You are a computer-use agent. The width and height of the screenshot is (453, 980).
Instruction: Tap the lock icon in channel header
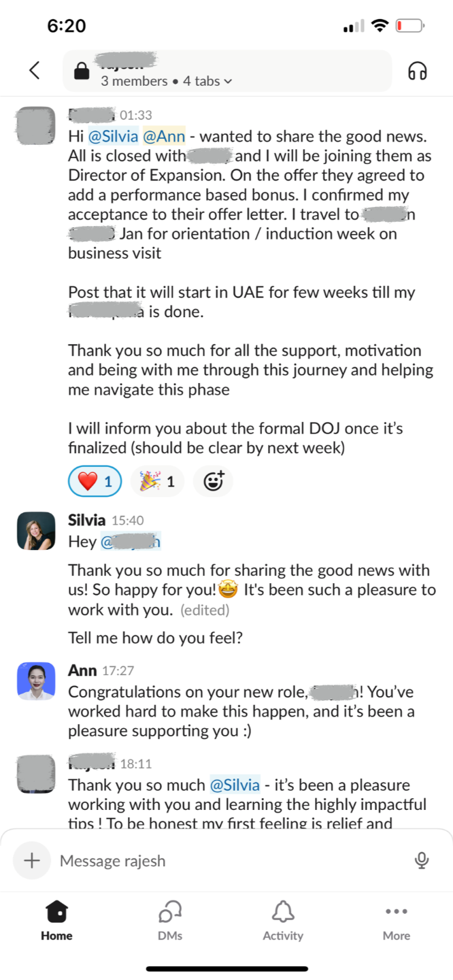82,71
